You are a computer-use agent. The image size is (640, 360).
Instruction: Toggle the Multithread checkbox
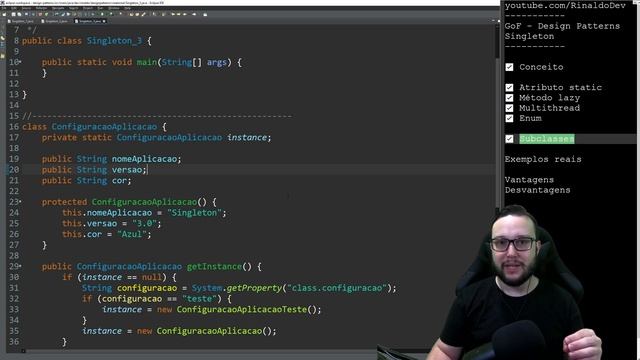509,108
